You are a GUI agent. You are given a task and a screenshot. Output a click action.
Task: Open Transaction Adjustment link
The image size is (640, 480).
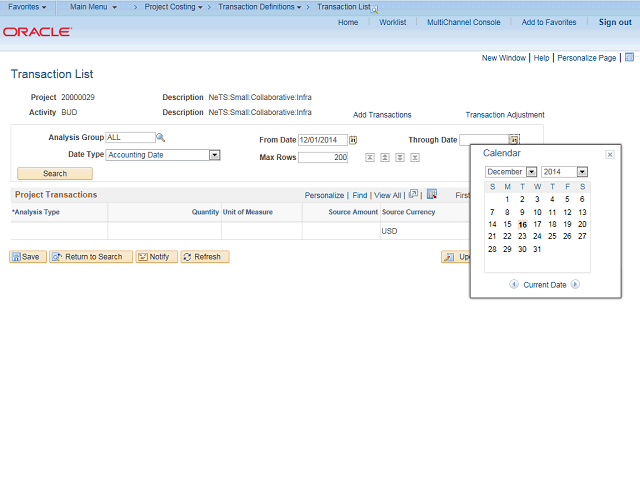505,115
